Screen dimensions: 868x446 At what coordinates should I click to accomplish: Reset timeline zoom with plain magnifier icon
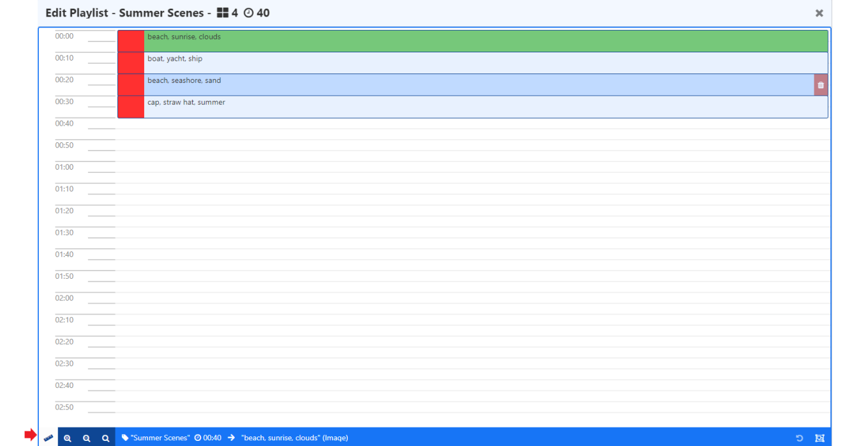pos(106,438)
